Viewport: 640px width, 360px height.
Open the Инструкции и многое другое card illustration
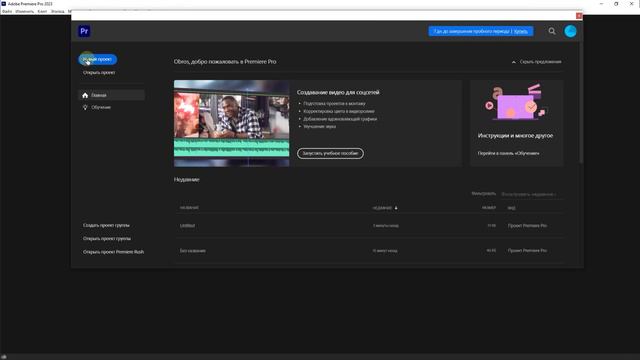516,102
